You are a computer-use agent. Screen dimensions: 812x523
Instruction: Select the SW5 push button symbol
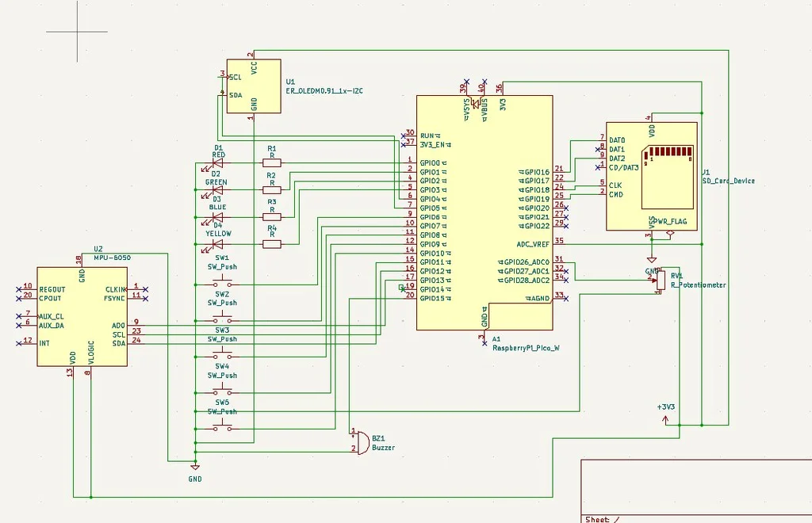click(222, 427)
